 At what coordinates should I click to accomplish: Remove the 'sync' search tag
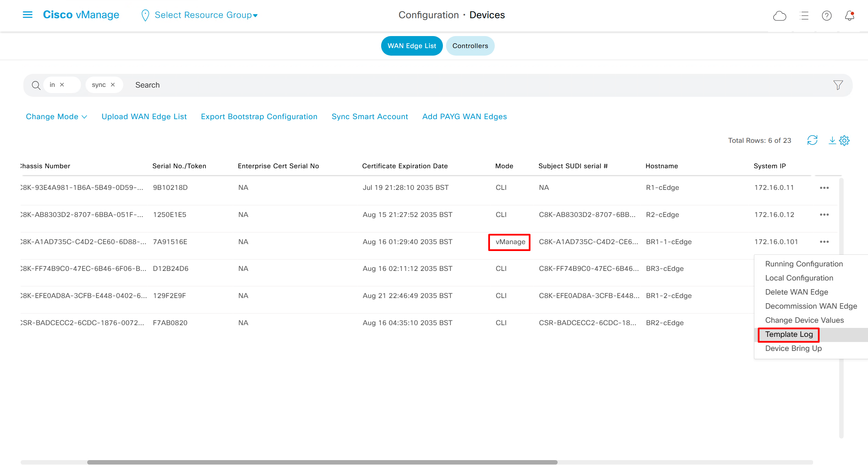[113, 85]
